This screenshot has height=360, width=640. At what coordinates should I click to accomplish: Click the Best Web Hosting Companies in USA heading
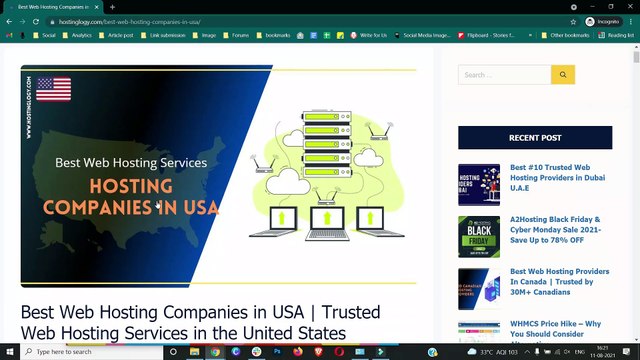click(x=200, y=322)
